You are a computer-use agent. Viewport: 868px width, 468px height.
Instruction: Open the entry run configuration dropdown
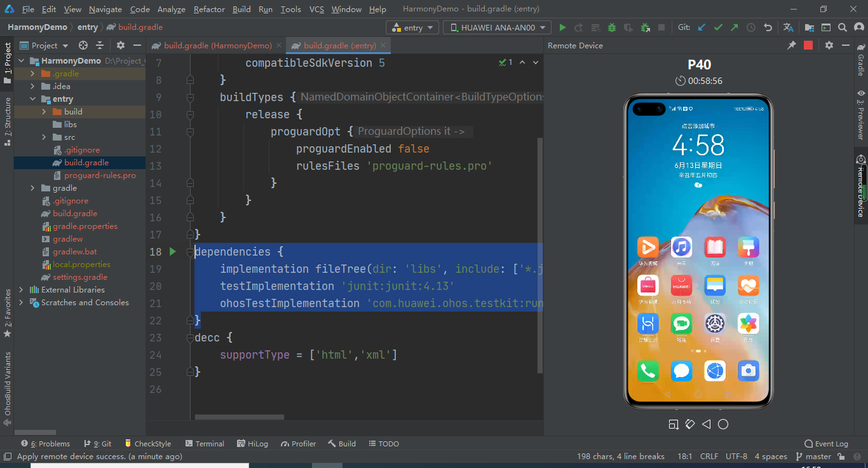[x=412, y=27]
